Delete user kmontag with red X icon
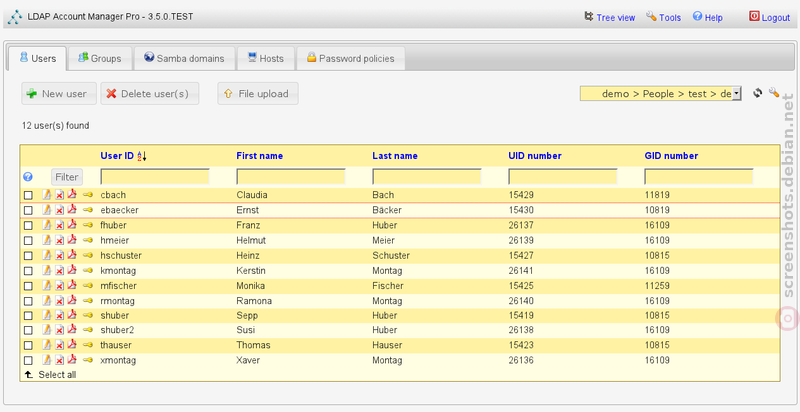The width and height of the screenshot is (800, 412). click(60, 270)
